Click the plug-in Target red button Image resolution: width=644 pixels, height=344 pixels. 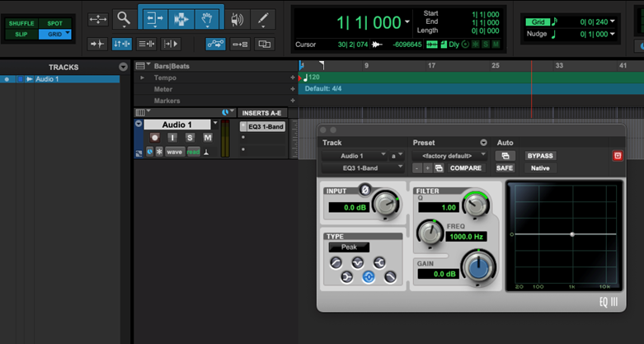[618, 156]
